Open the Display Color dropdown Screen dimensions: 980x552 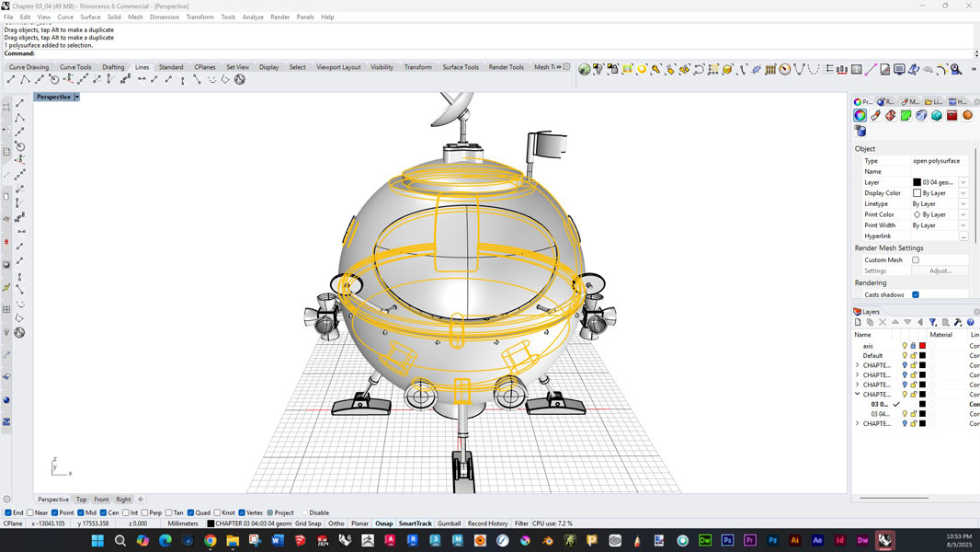click(x=963, y=193)
